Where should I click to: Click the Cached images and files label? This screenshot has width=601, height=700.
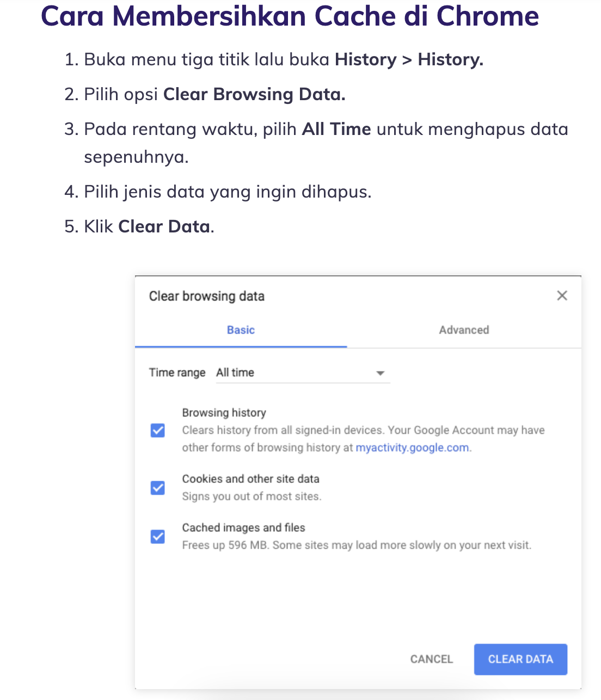(x=243, y=527)
